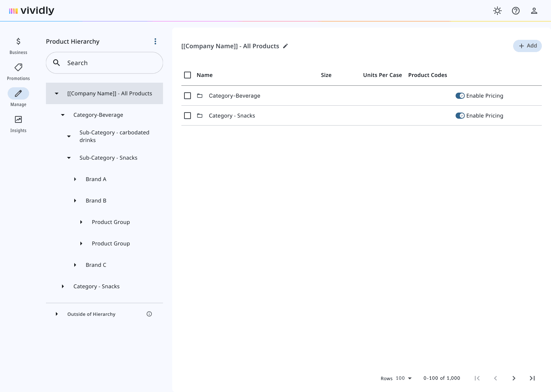Collapse the All Products tree root
The height and width of the screenshot is (392, 551).
pos(57,93)
